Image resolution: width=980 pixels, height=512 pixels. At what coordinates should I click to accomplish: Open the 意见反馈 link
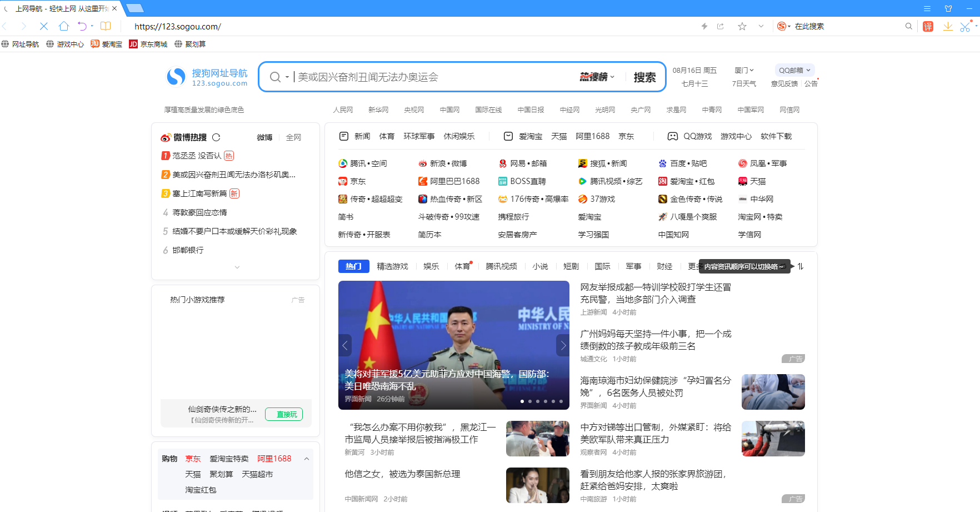tap(784, 83)
